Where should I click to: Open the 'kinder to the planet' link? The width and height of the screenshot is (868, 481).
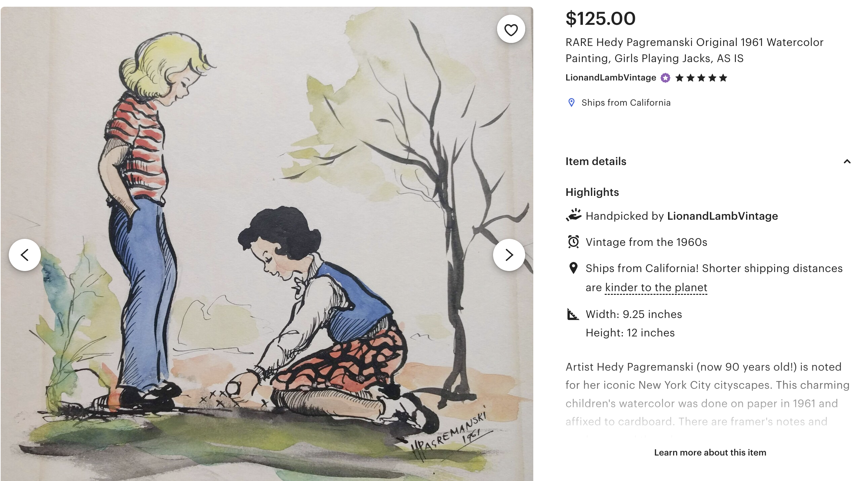click(x=656, y=287)
